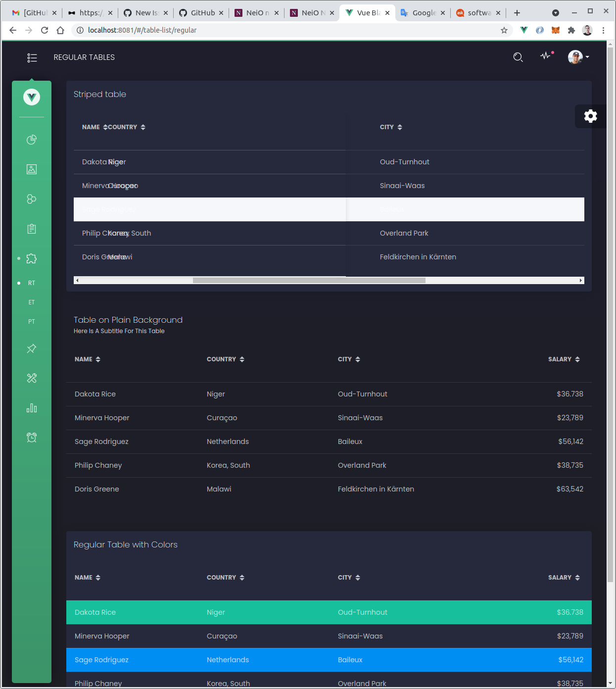Viewport: 616px width, 689px height.
Task: Sort colors table by COUNTRY column
Action: [226, 578]
